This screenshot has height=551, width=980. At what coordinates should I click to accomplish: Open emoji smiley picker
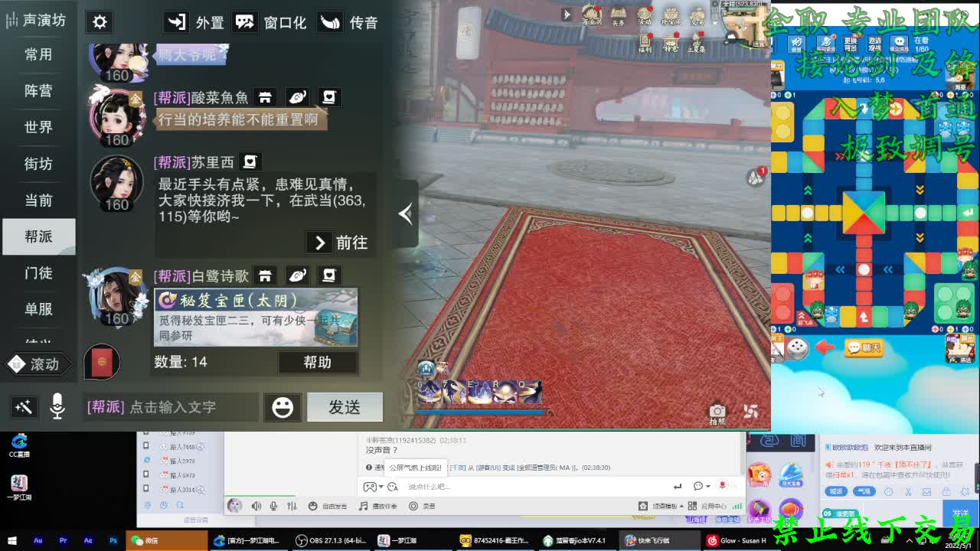pos(283,407)
